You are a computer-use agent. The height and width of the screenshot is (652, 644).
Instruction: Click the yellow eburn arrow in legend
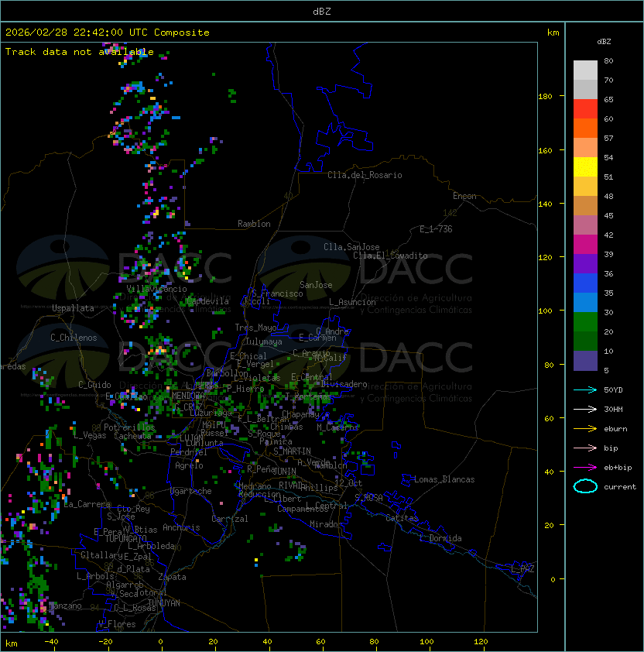coord(585,429)
